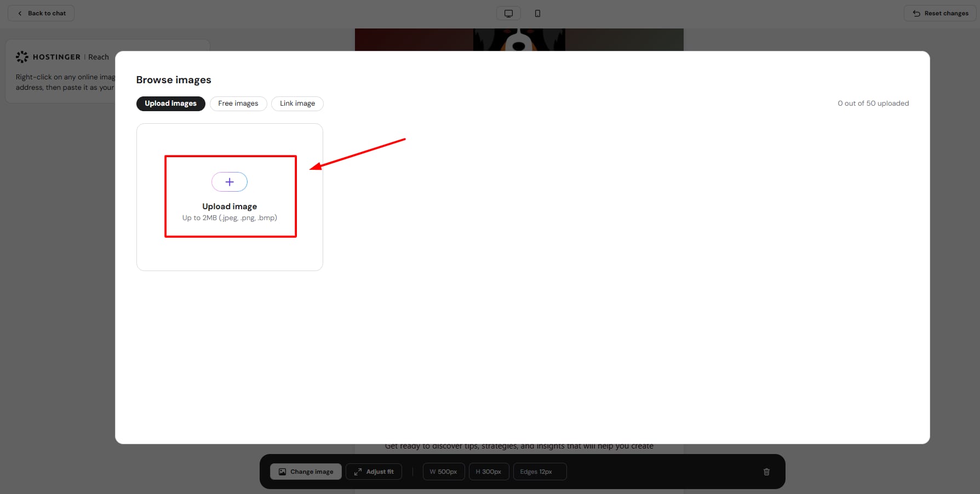Click the dog image in email preview
The height and width of the screenshot is (494, 980).
coord(519,39)
